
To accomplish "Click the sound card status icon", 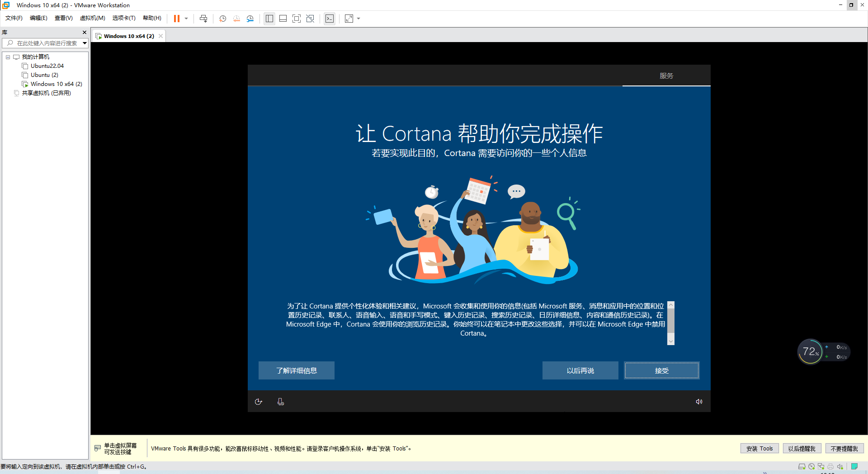I will [840, 466].
